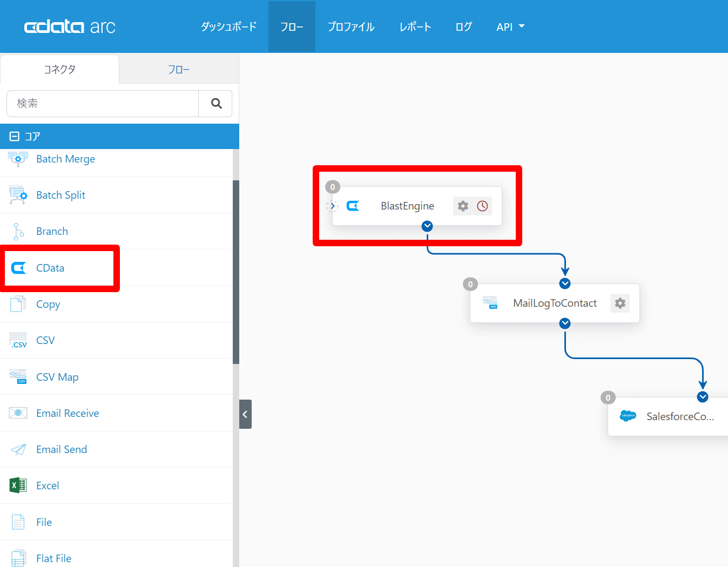The image size is (728, 567).
Task: Click BlastEngine input arrow connector
Action: pos(332,206)
